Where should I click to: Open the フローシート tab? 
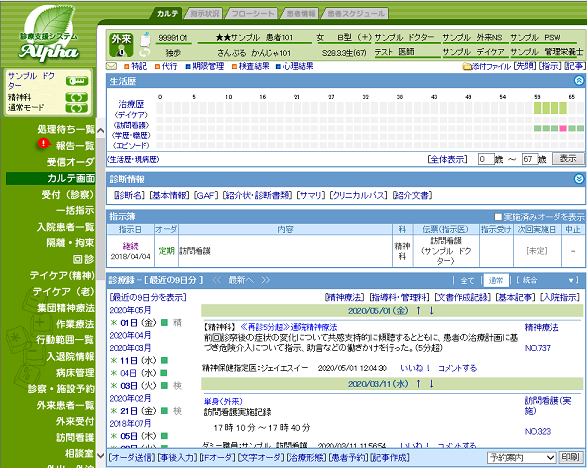click(x=253, y=13)
